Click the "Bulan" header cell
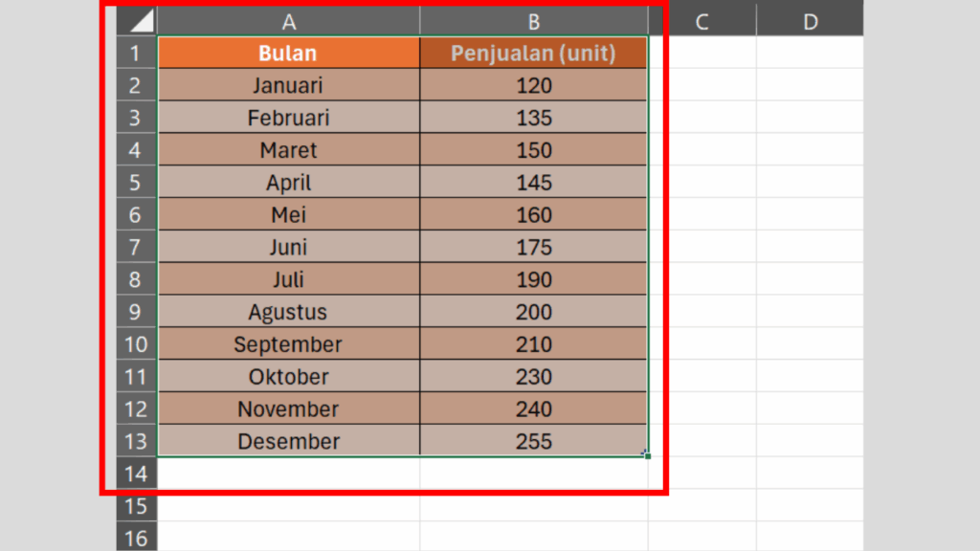The height and width of the screenshot is (551, 980). point(288,53)
